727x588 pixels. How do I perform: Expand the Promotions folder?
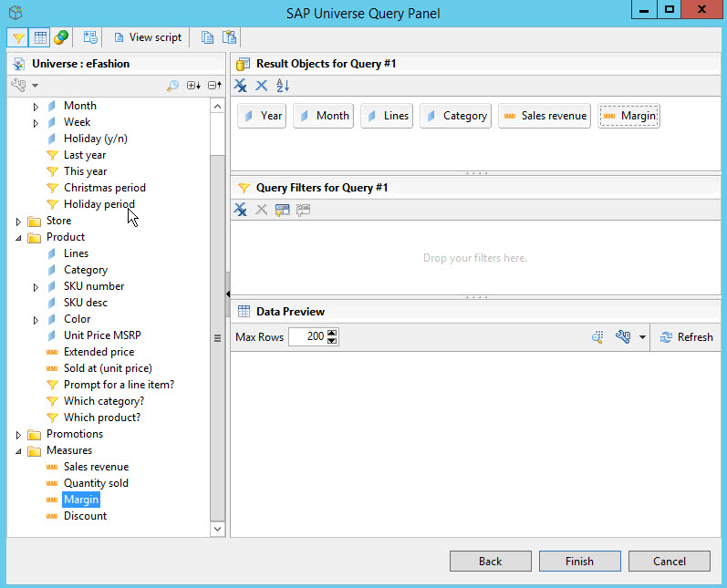[19, 434]
